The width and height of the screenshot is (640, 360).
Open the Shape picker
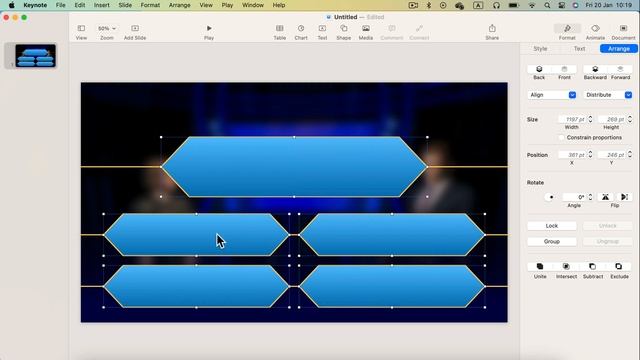pos(344,32)
